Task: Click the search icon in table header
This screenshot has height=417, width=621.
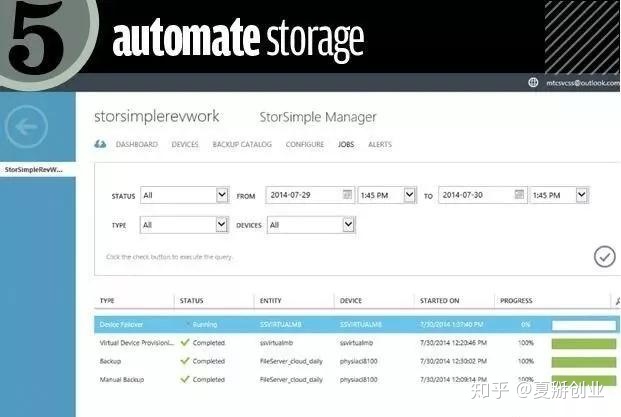Action: click(616, 300)
